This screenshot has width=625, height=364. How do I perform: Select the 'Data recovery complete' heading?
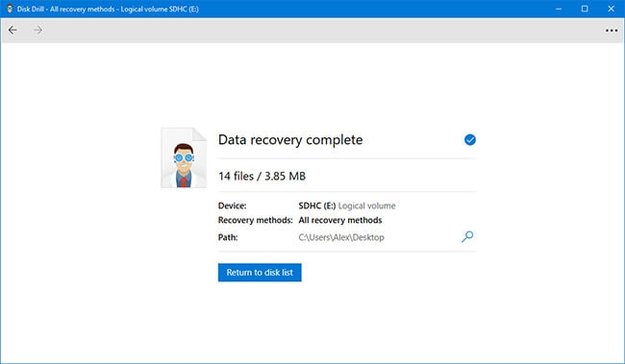(290, 140)
